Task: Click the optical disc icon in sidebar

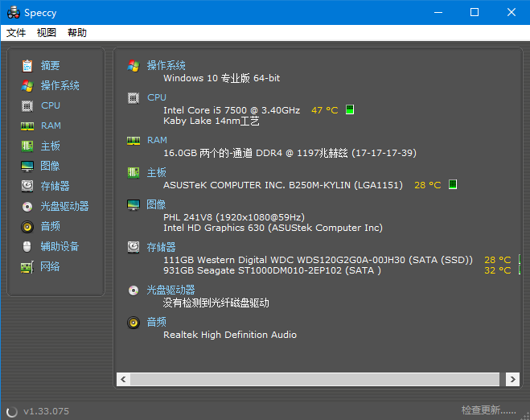Action: 27,206
